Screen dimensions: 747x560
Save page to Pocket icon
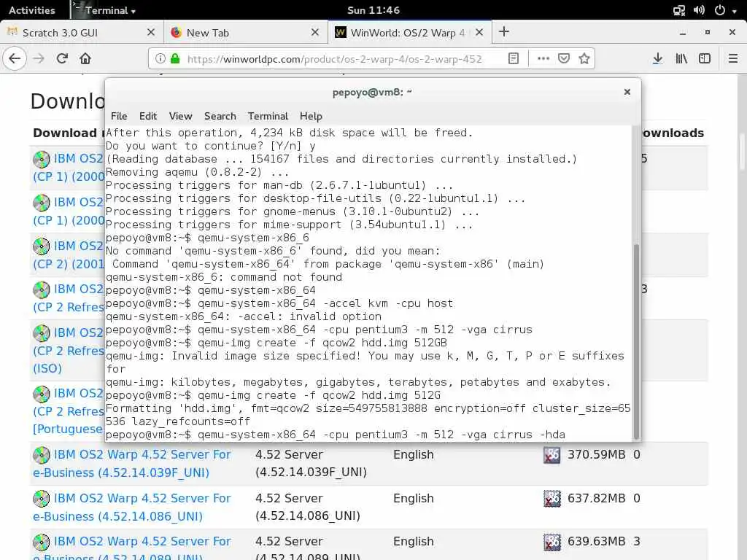[x=564, y=58]
